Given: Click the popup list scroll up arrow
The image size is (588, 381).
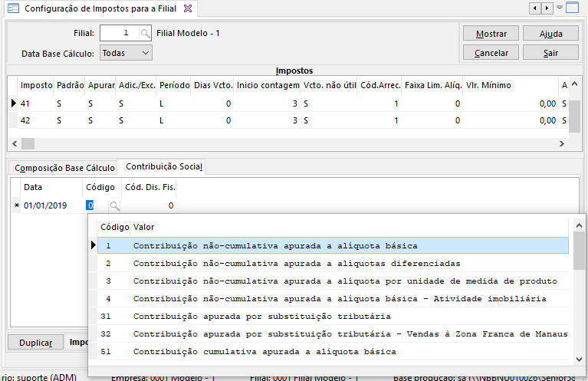Looking at the screenshot, I should click(x=579, y=225).
